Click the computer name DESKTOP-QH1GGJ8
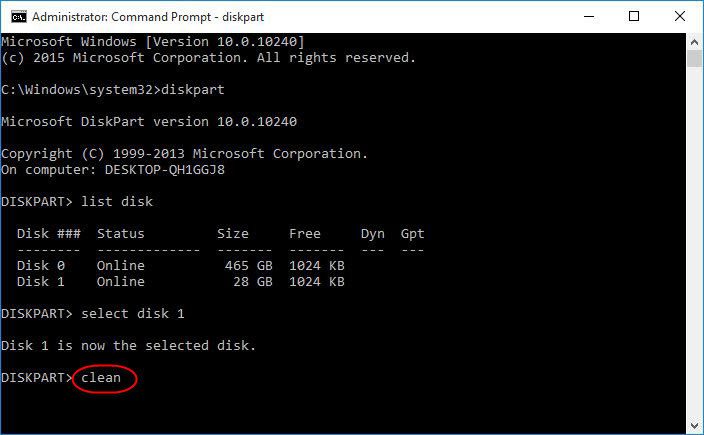 [165, 170]
